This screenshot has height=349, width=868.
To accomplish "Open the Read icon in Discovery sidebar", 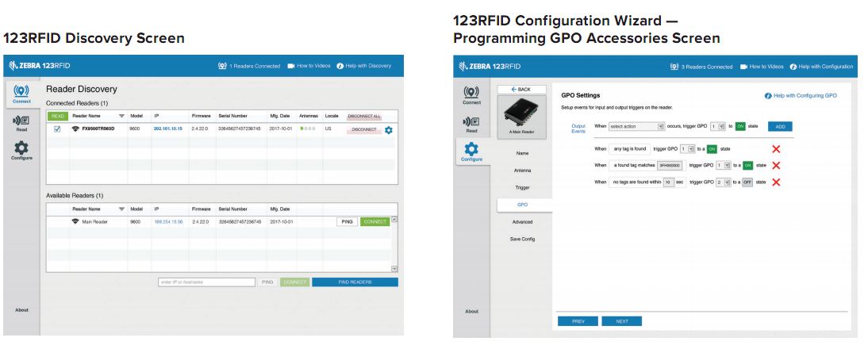I will 21,123.
